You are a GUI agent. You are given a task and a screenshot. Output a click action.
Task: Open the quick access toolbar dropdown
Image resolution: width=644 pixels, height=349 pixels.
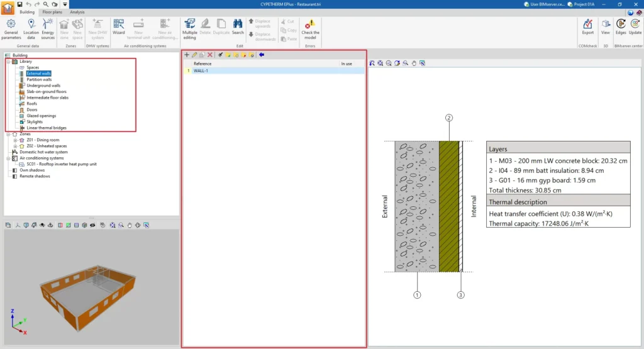point(65,4)
